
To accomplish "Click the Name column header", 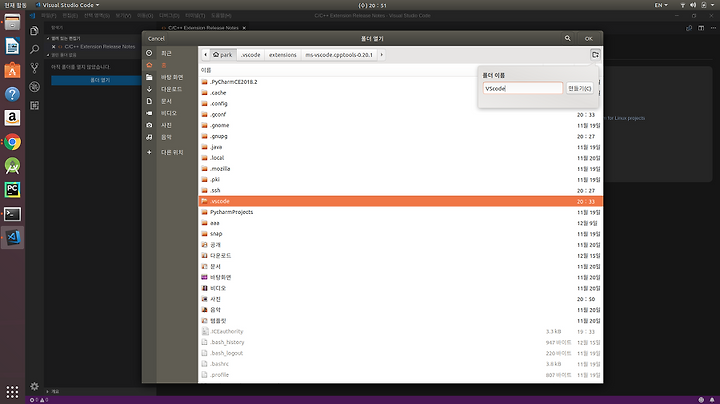I will point(206,70).
